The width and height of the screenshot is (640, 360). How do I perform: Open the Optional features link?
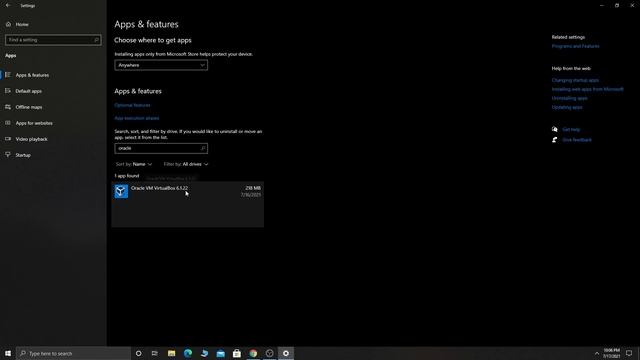(x=132, y=105)
